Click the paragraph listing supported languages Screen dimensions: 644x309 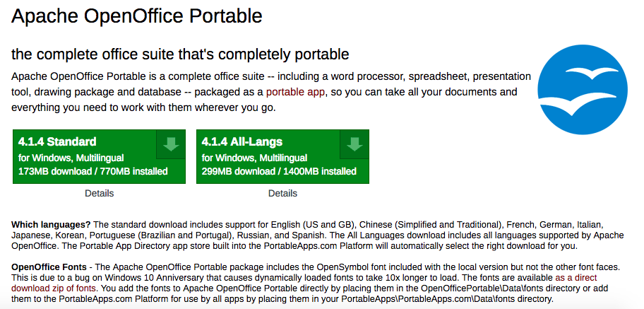[x=318, y=235]
